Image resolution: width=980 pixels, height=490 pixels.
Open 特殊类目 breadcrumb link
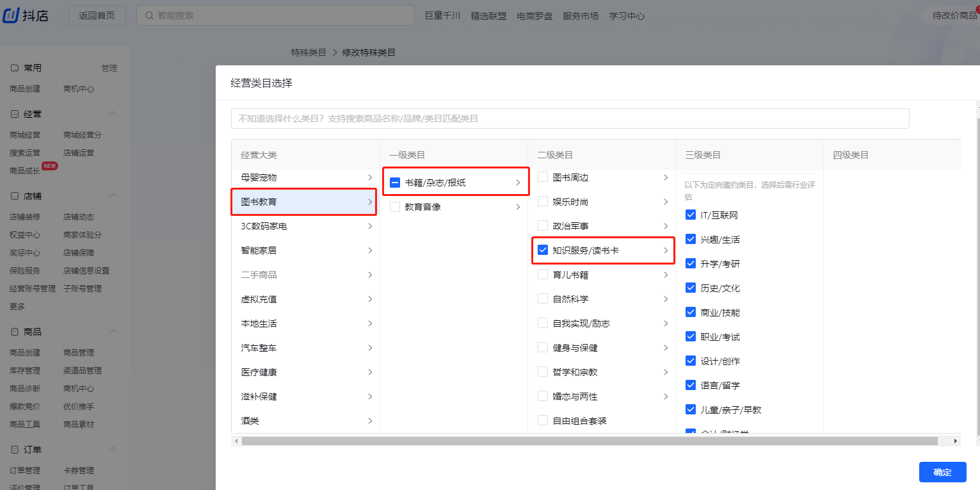(309, 53)
